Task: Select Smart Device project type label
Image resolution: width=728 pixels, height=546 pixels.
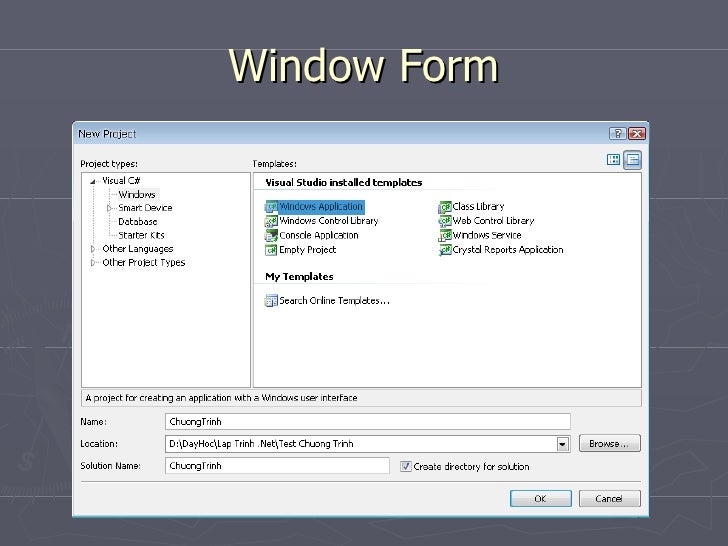Action: 145,208
